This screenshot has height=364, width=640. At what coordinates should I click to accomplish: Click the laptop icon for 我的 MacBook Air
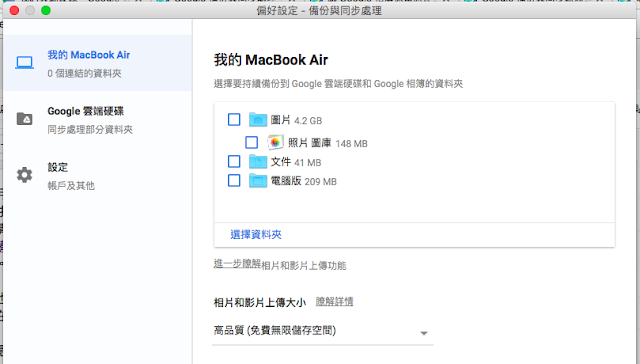pos(24,63)
